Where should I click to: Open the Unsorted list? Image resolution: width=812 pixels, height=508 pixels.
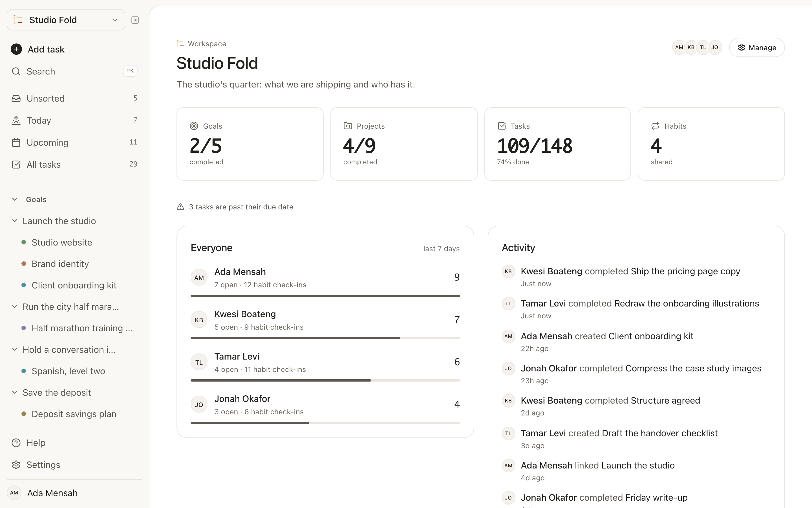74,98
